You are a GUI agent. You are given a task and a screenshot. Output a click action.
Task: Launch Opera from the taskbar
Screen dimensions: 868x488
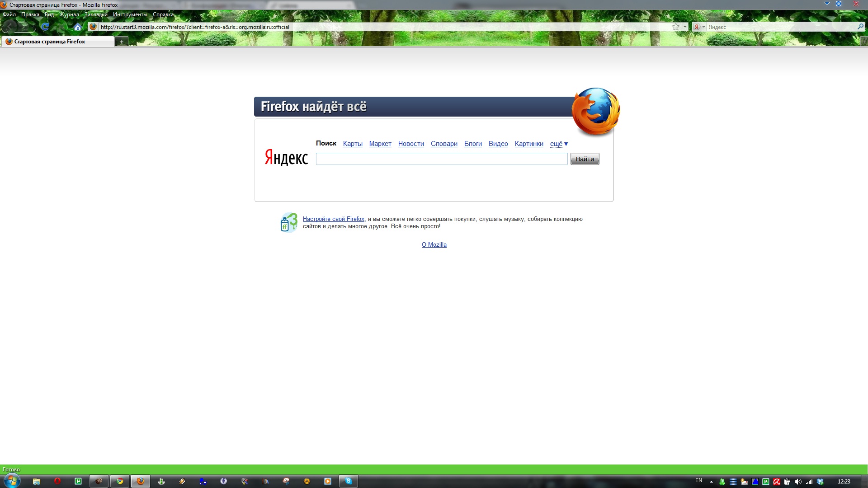click(x=57, y=481)
